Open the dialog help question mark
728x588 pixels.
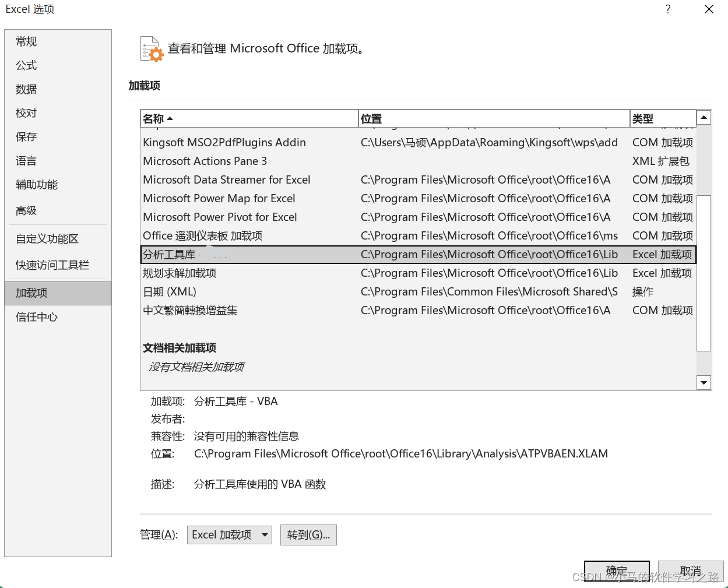point(668,9)
